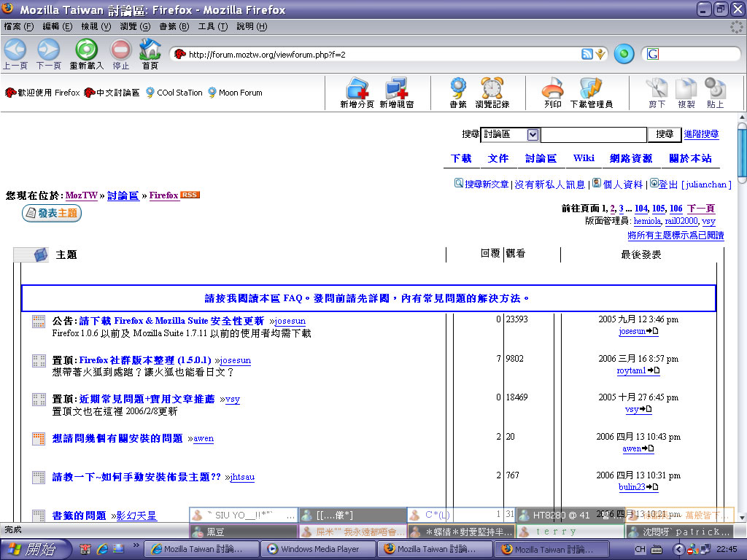747x560 pixels.
Task: Expand the 討論區 search scope dropdown
Action: coord(533,135)
